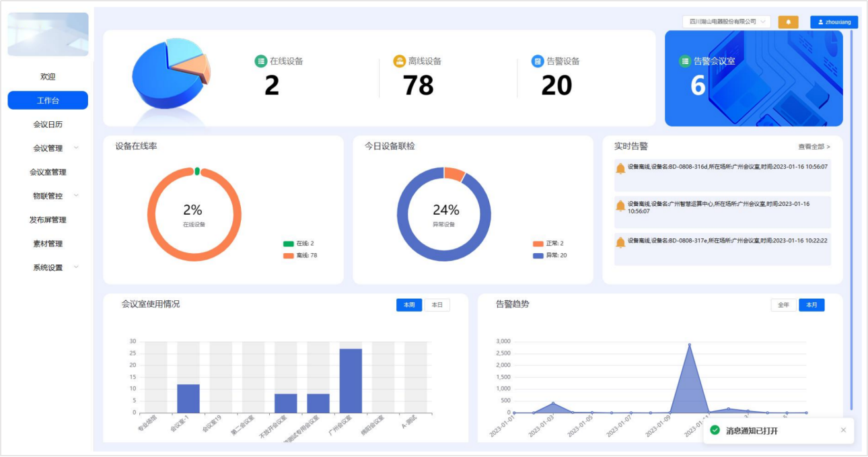Switch alarm trend to 全年

[784, 305]
